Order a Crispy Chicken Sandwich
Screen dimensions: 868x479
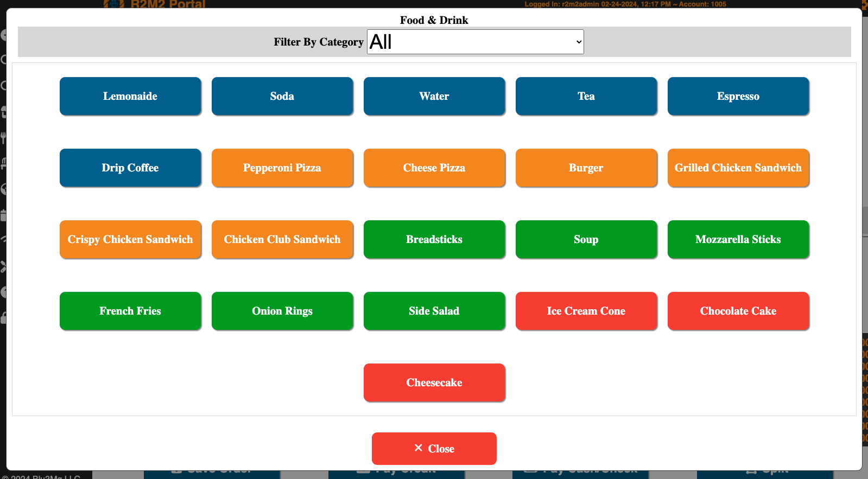coord(130,239)
